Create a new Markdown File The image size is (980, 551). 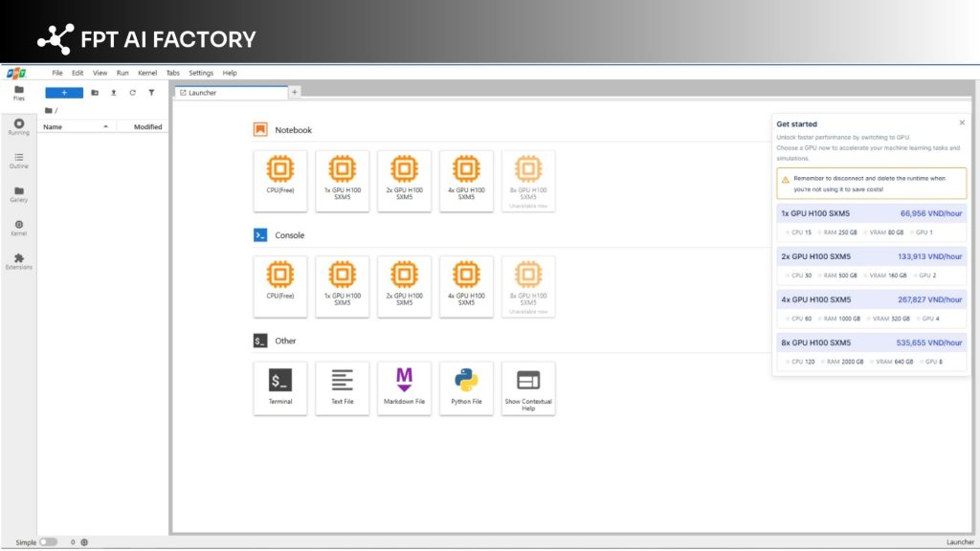tap(404, 386)
